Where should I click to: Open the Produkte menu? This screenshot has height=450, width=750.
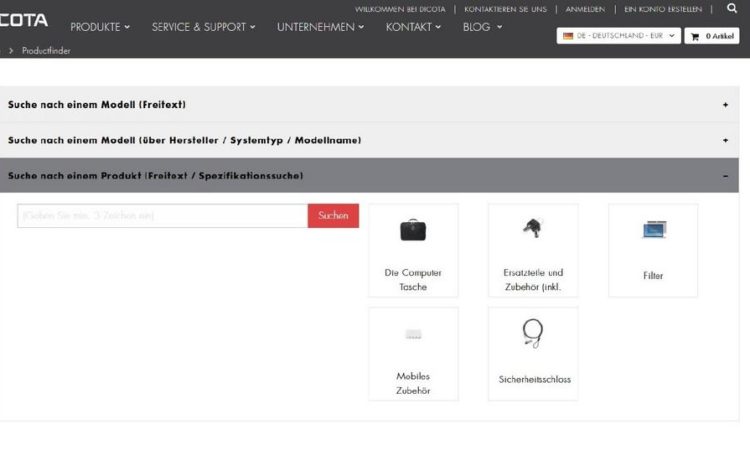[100, 27]
